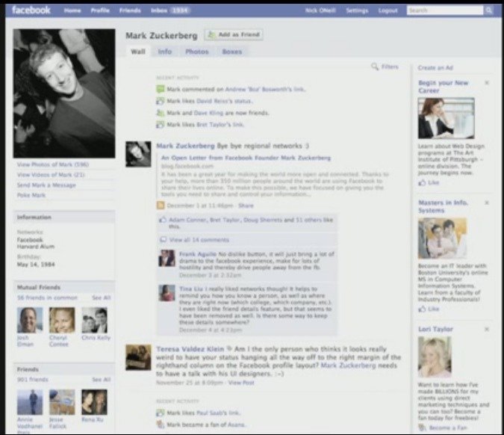Screen dimensions: 504x435
Task: Click Frank Aguila's comment avatar
Action: (167, 258)
